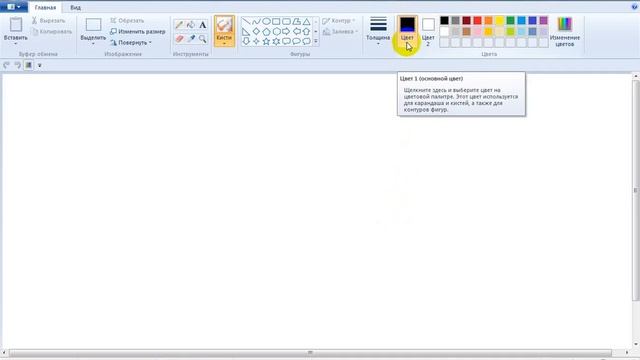Switch to the Вид ribbon tab
The height and width of the screenshot is (360, 640).
pos(76,7)
